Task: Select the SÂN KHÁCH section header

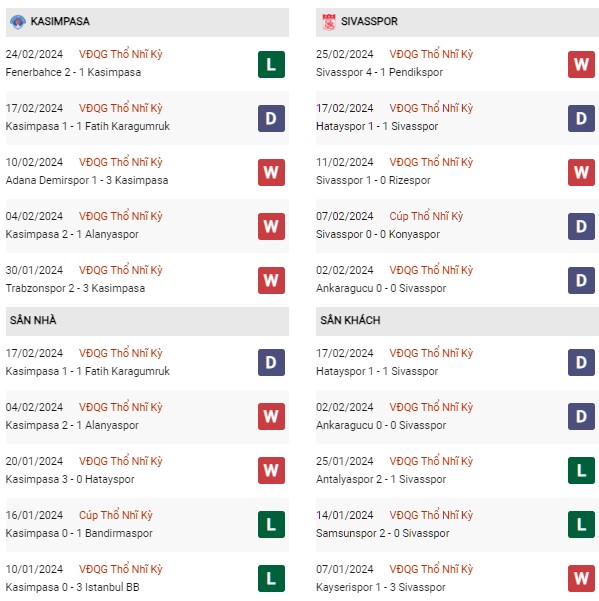Action: click(457, 321)
